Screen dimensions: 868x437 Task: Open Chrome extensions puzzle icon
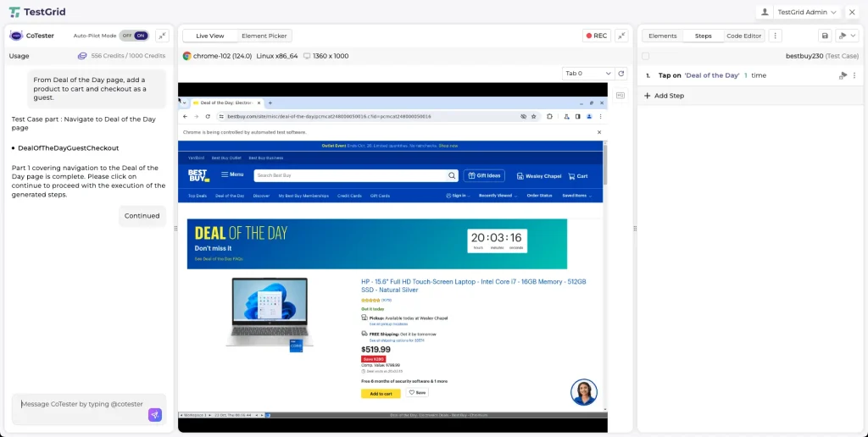(x=549, y=117)
